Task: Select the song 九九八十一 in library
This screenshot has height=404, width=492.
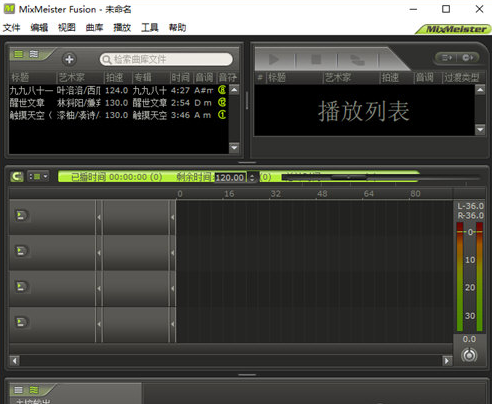Action: (x=119, y=90)
